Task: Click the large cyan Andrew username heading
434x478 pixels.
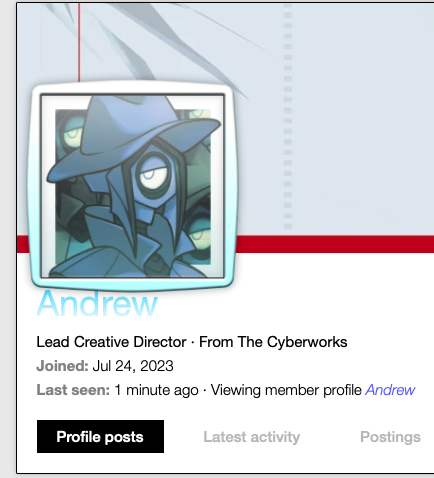Action: 97,303
